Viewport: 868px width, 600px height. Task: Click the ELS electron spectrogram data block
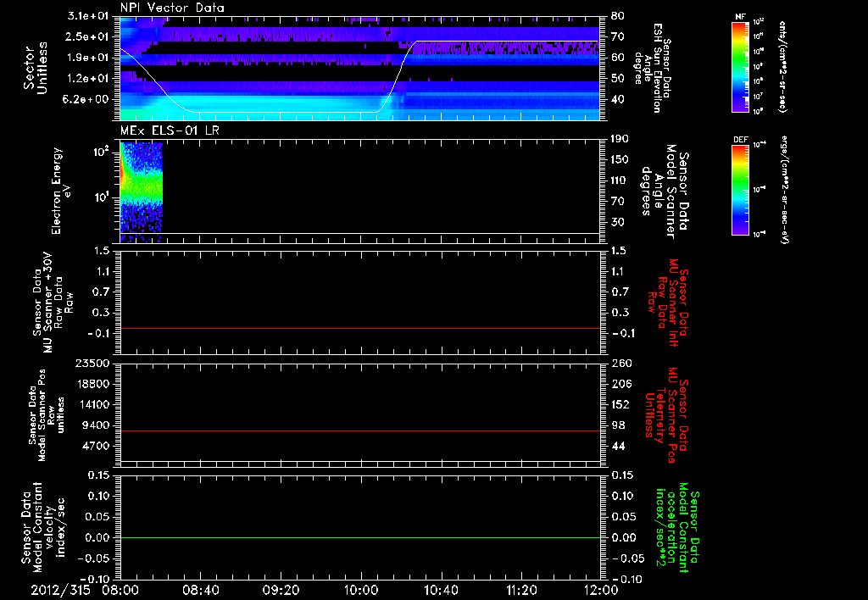[142, 192]
